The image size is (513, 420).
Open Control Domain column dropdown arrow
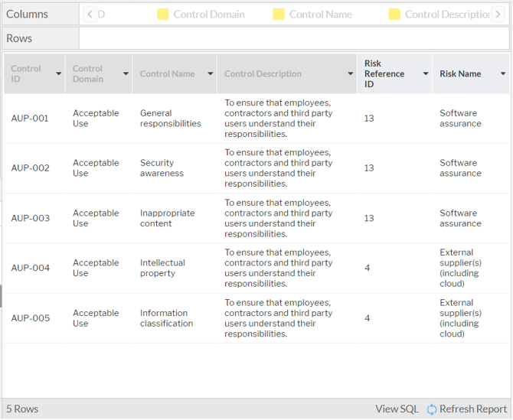[x=126, y=74]
